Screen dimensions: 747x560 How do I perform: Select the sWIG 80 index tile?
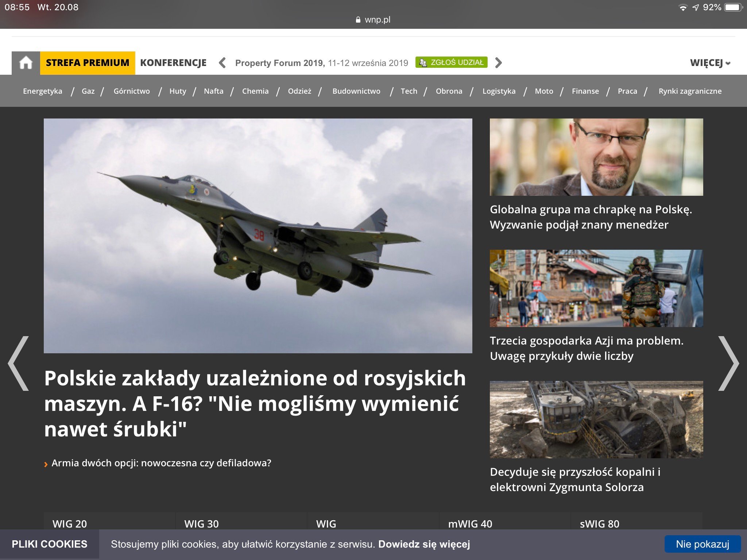636,521
